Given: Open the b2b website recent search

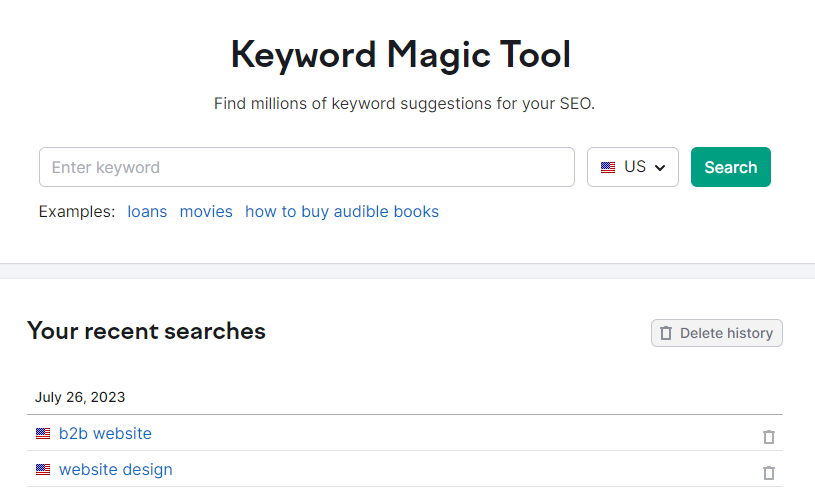Looking at the screenshot, I should 105,433.
